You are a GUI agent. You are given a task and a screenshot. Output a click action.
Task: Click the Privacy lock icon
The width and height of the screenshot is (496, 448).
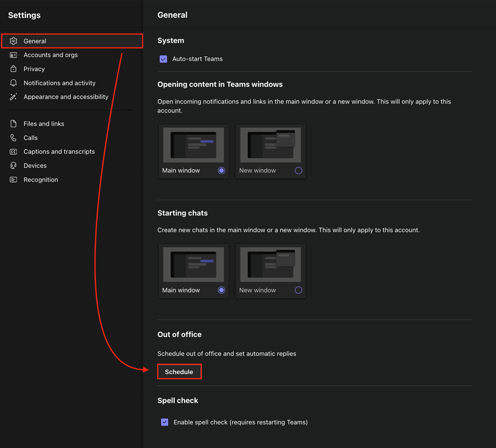13,69
